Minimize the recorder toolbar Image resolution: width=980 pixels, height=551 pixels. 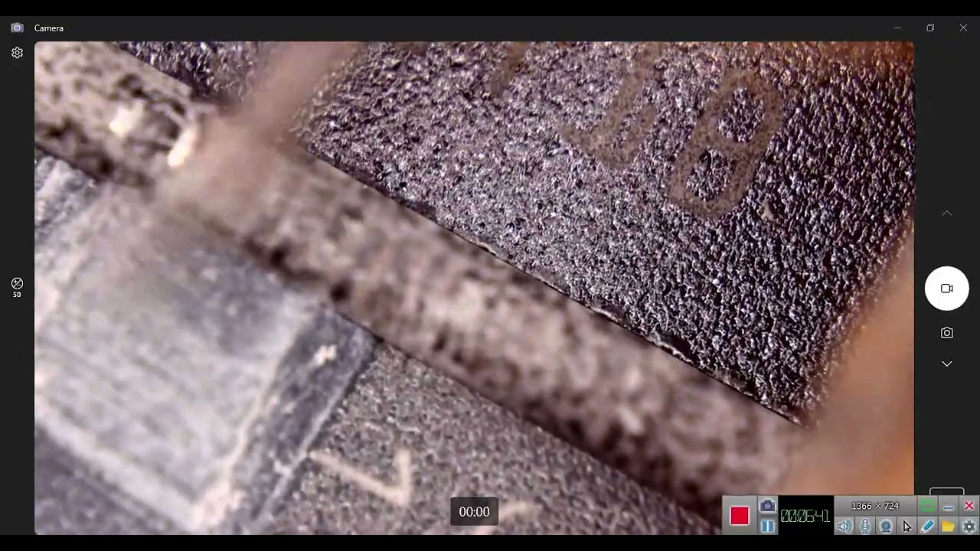[948, 506]
